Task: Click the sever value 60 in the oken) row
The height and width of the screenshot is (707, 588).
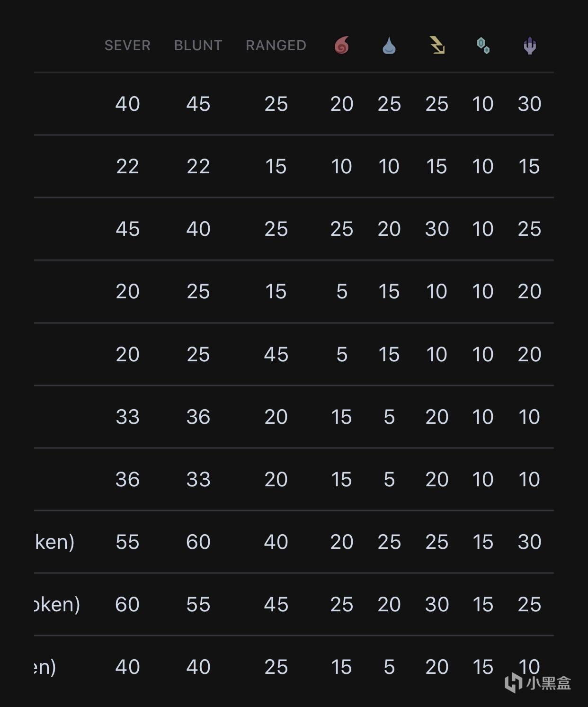Action: click(x=127, y=604)
